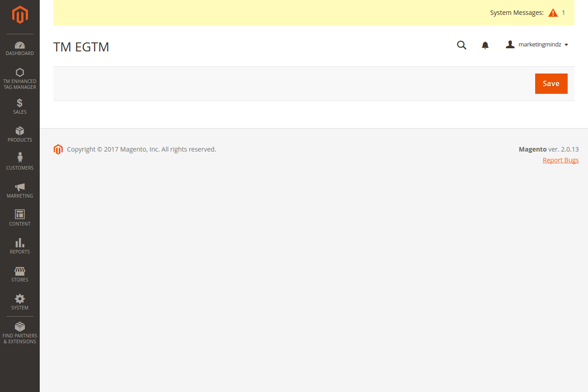
Task: Open the Marketing megaphone icon menu
Action: coord(20,187)
